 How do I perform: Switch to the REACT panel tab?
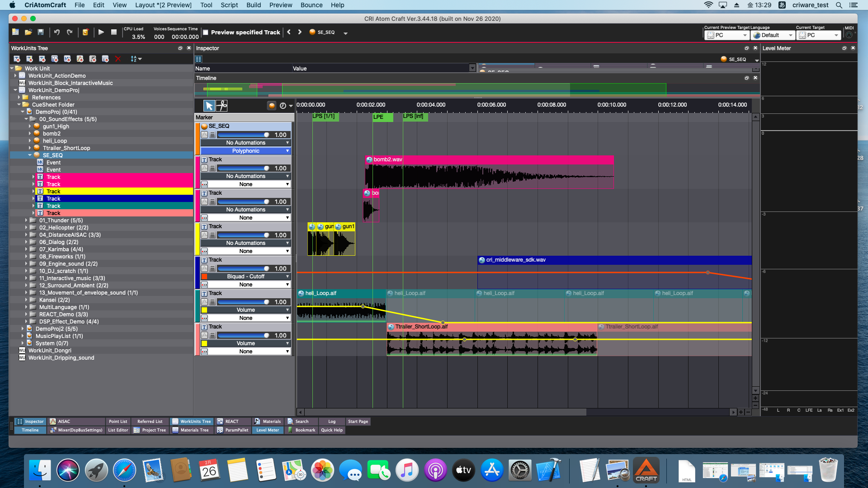[x=231, y=421]
